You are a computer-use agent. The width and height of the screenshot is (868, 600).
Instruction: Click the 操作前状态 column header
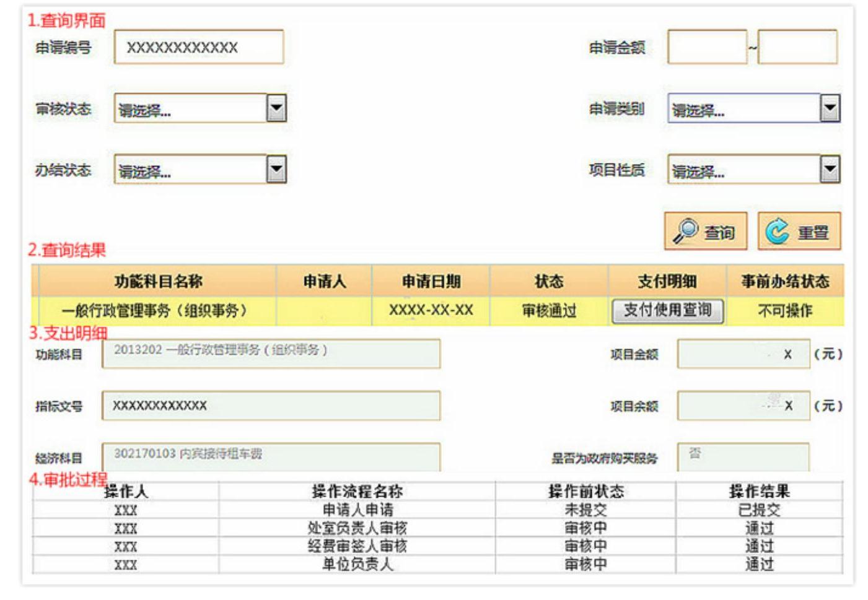click(586, 492)
